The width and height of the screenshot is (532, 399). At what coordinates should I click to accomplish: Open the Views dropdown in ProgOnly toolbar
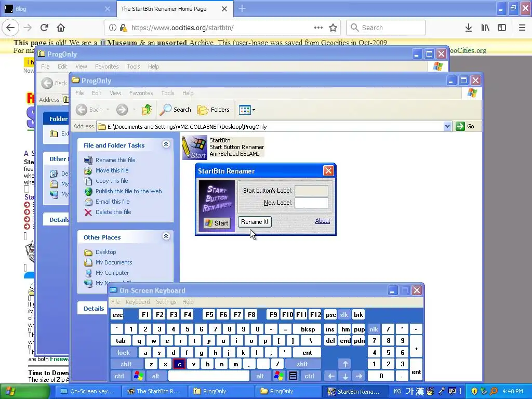247,110
